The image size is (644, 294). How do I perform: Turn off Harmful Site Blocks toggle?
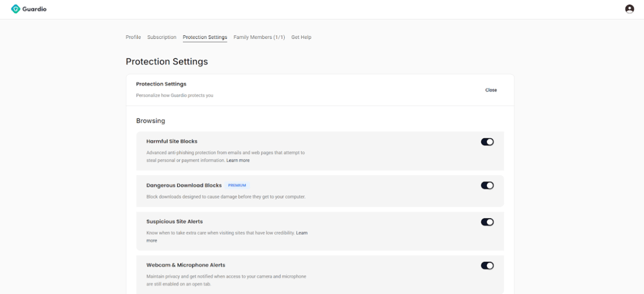487,142
